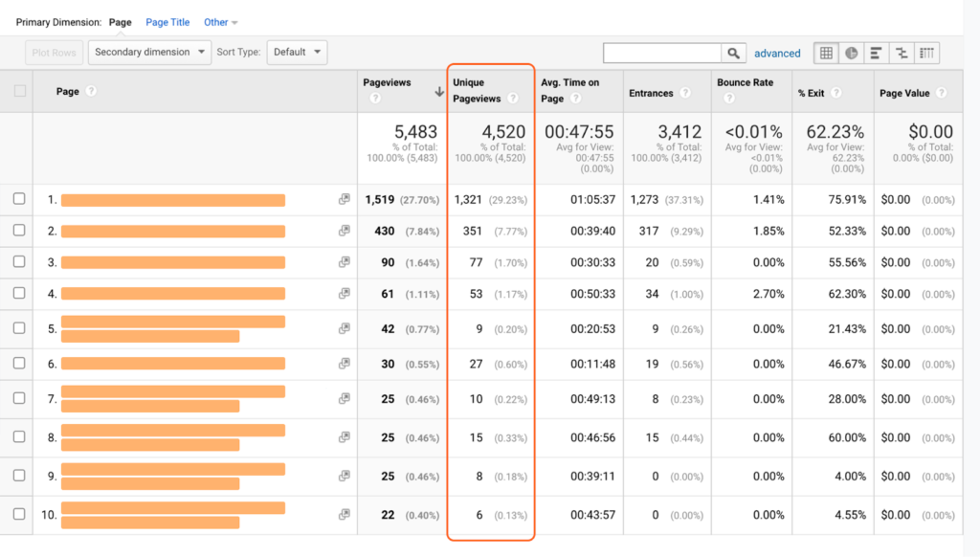Open the Secondary dimension dropdown
Screen dimensions: 980x557
pyautogui.click(x=149, y=53)
